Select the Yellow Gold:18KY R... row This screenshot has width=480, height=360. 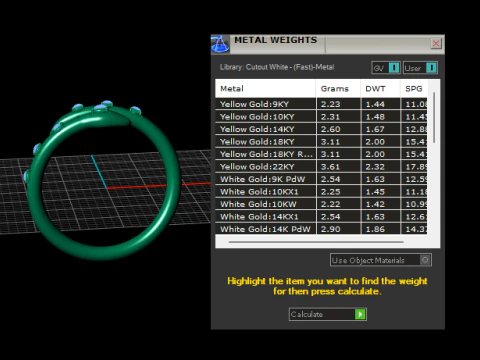(321, 154)
